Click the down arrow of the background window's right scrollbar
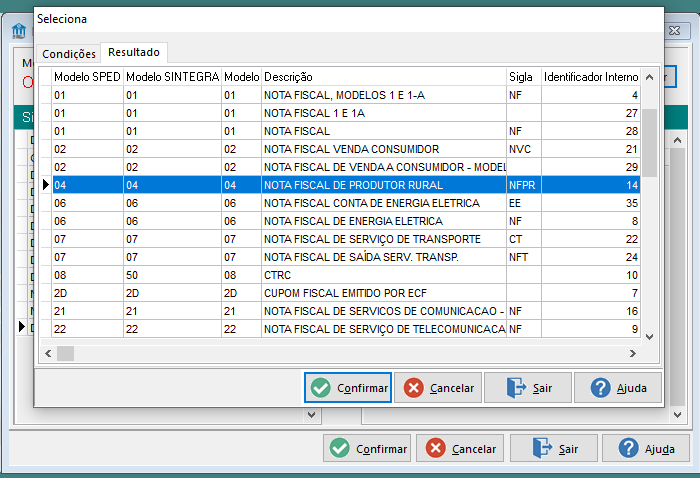The width and height of the screenshot is (700, 478). point(677,415)
